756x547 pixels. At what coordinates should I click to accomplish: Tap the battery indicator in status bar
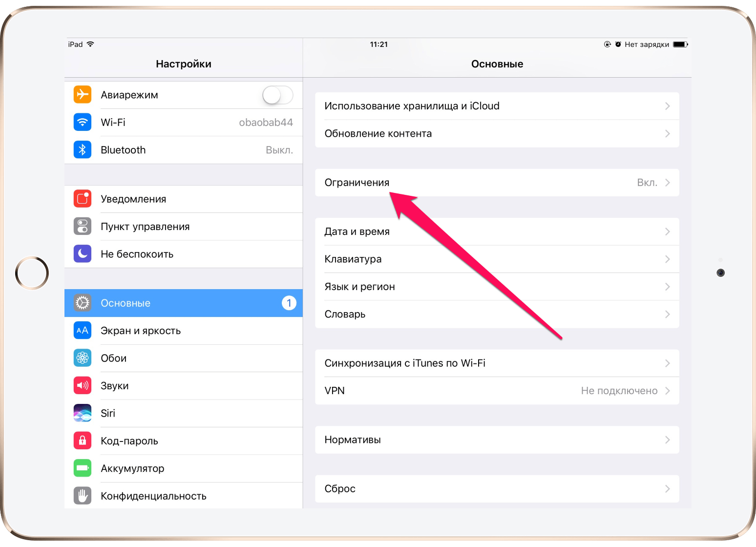pyautogui.click(x=680, y=44)
